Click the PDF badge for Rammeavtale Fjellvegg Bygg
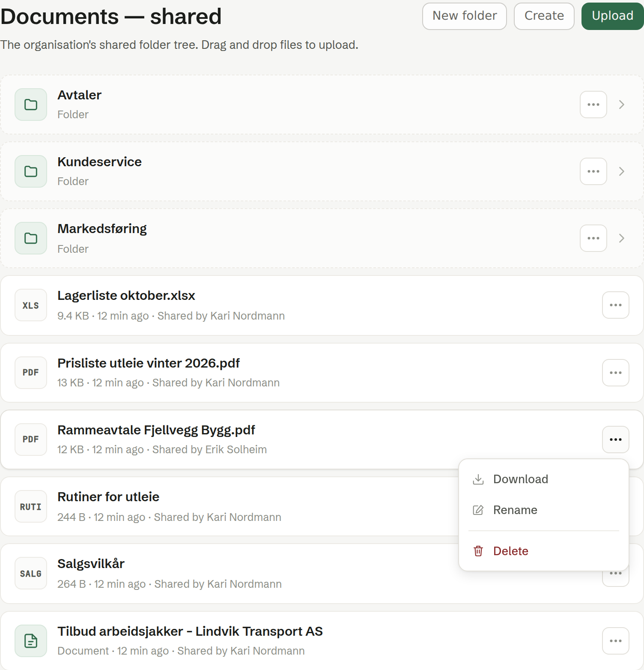The width and height of the screenshot is (644, 670). point(31,440)
